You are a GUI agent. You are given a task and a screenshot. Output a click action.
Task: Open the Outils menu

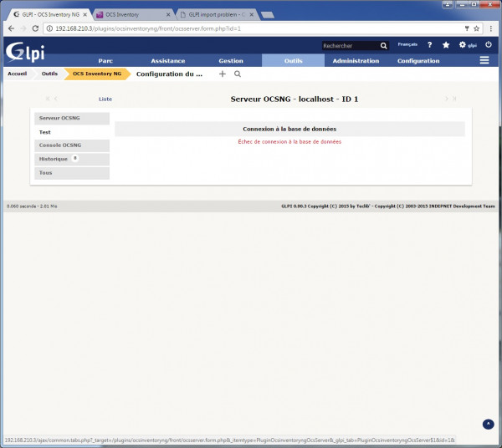click(x=294, y=60)
